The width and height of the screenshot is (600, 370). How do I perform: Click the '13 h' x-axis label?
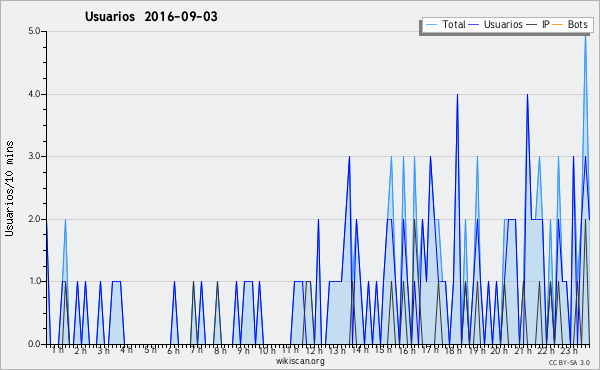(337, 350)
